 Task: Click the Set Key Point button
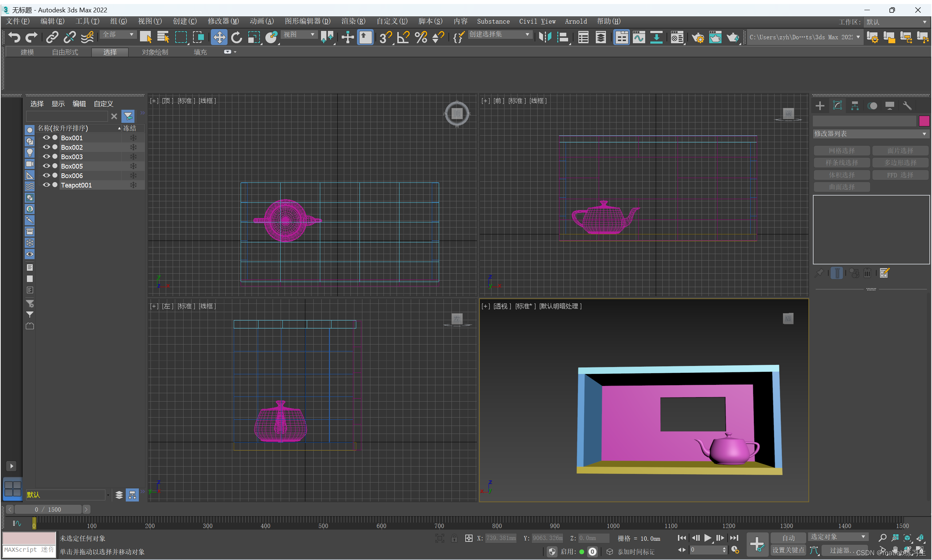point(788,550)
